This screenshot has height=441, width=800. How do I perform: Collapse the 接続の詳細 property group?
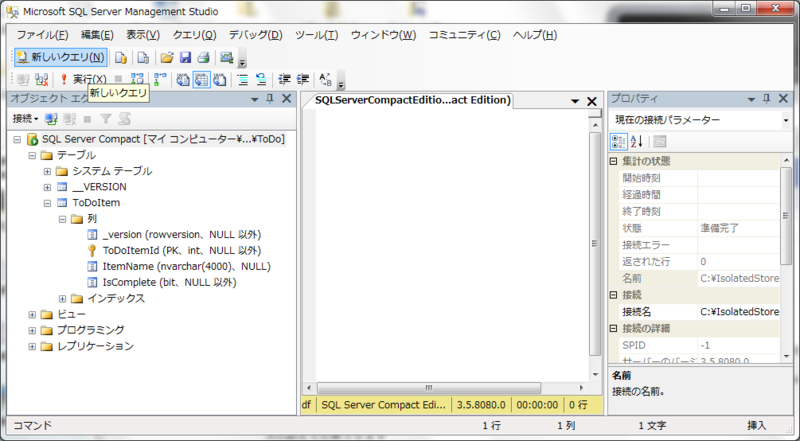[x=614, y=329]
